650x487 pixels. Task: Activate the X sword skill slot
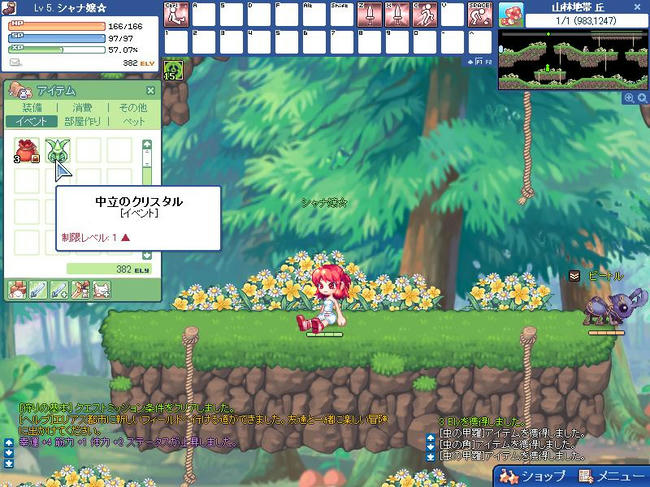point(397,14)
